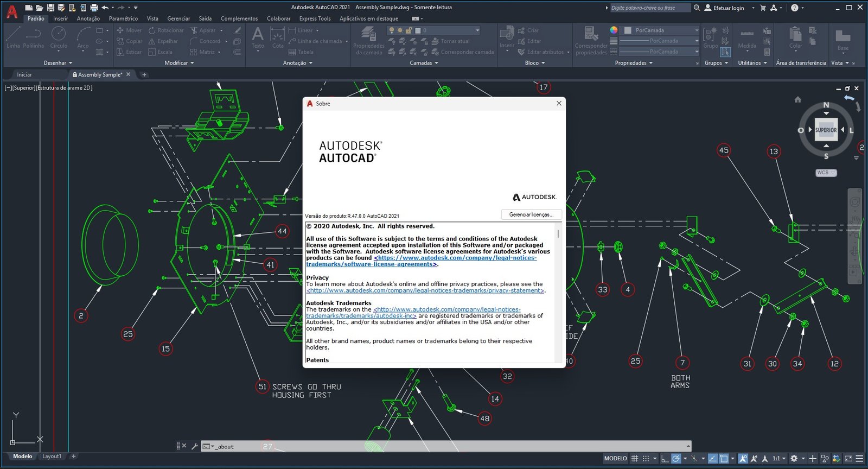
Task: Toggle polar tracking in status bar
Action: point(676,458)
